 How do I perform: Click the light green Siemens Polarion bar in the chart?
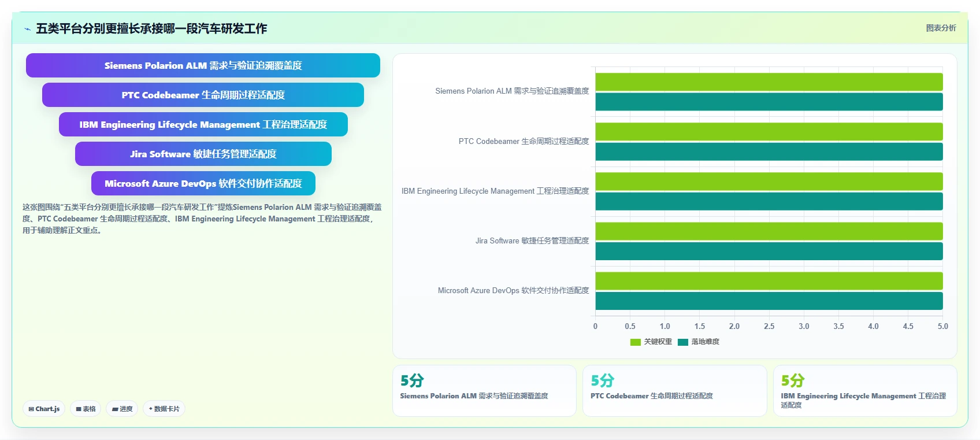(769, 82)
